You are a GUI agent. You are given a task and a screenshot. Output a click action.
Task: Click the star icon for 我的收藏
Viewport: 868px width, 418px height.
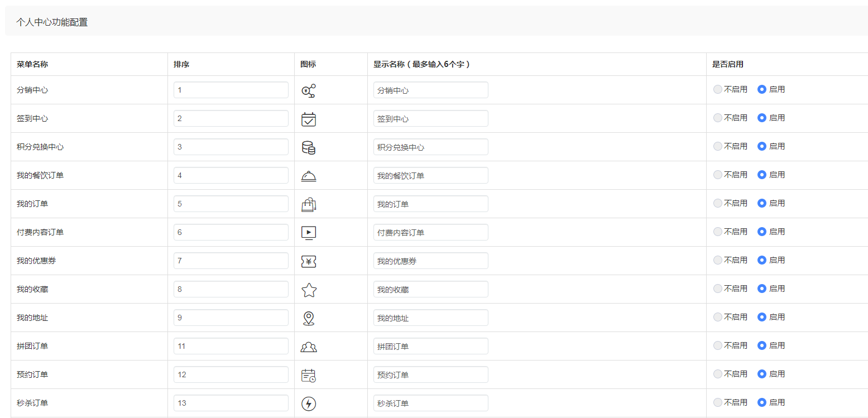pos(309,290)
